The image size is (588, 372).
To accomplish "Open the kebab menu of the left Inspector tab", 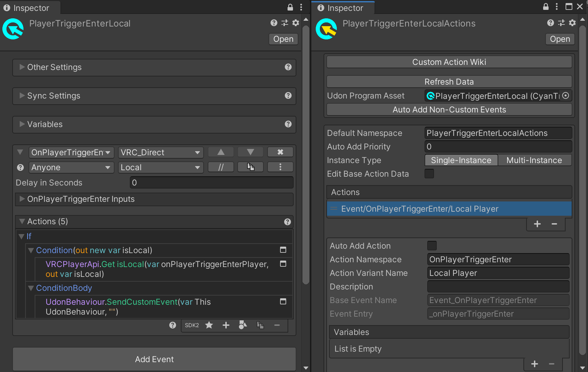I will [301, 7].
